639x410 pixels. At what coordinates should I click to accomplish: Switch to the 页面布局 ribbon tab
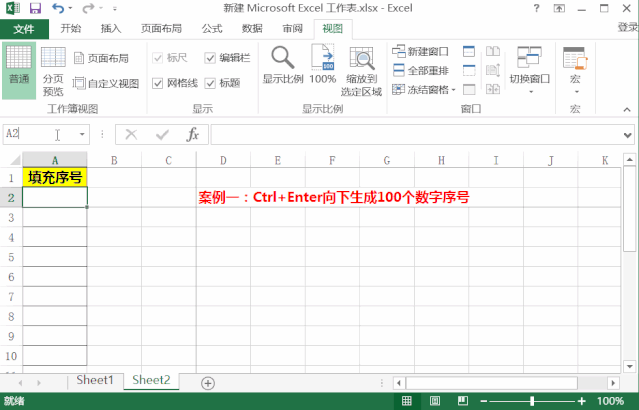click(x=161, y=29)
